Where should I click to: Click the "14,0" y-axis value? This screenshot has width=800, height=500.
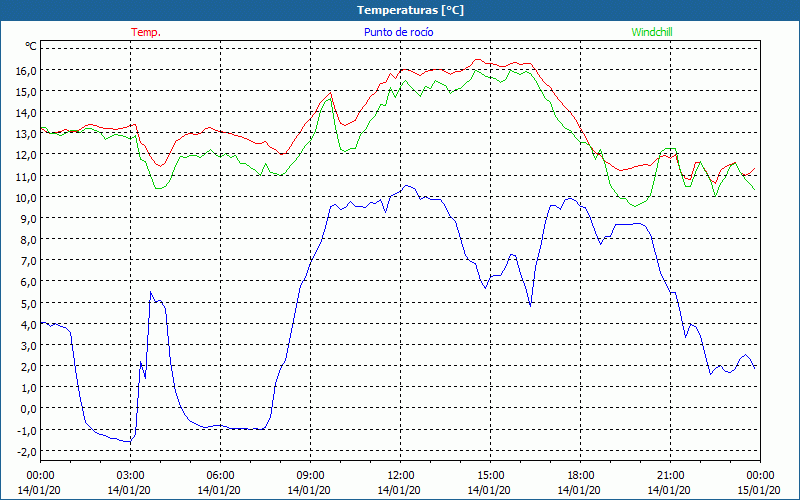(x=27, y=113)
